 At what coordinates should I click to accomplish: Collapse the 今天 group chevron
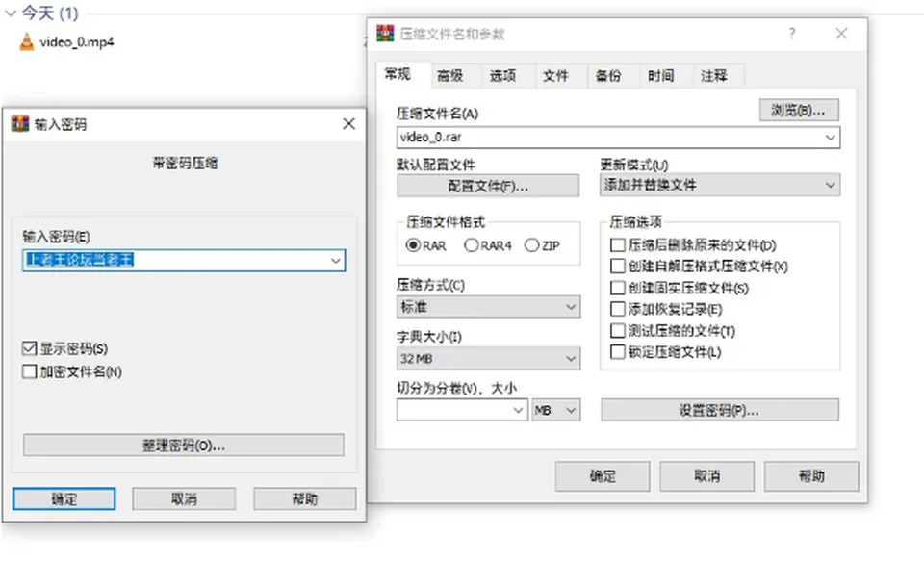tap(11, 13)
